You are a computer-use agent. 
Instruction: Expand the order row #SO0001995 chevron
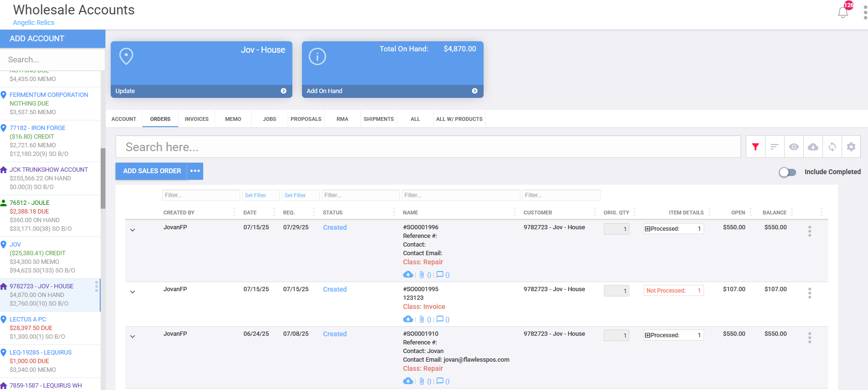click(x=133, y=292)
